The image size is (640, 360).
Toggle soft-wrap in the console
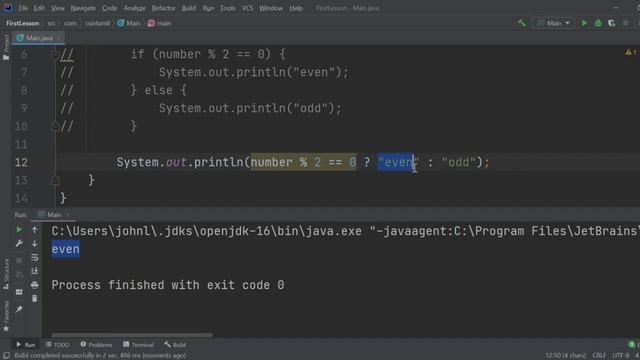click(35, 258)
